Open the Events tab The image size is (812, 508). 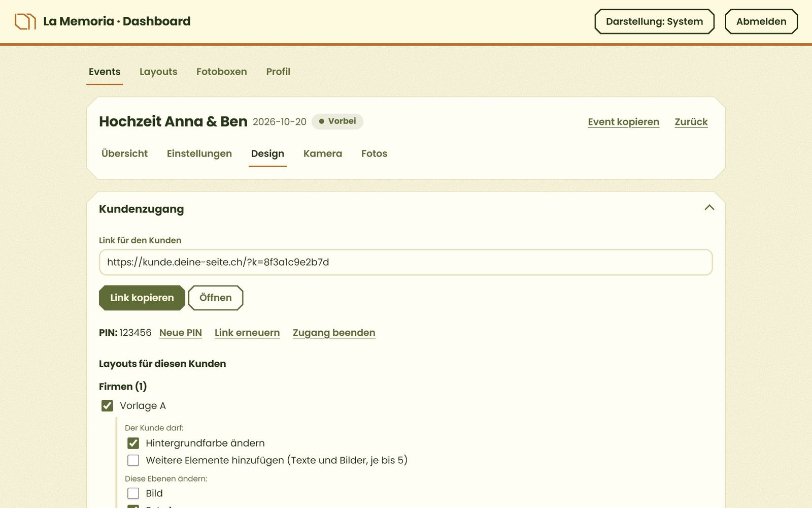(105, 72)
